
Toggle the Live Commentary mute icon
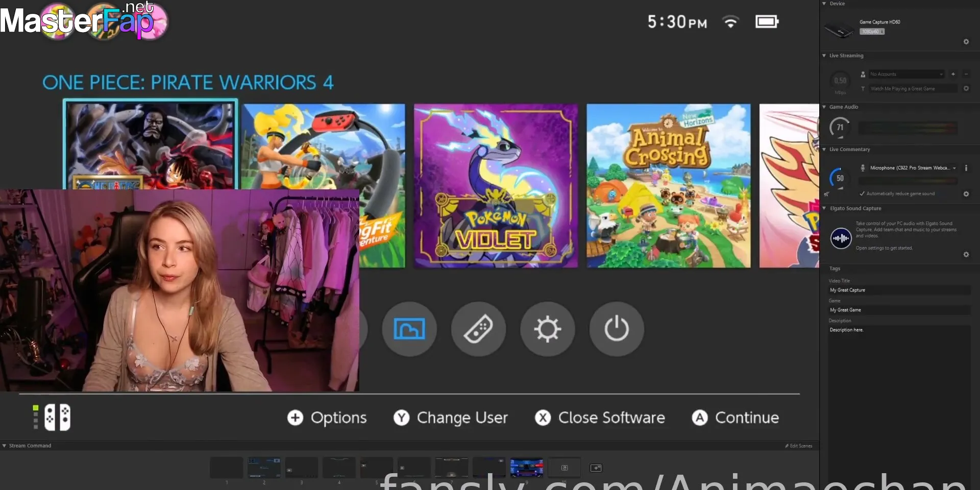point(826,194)
